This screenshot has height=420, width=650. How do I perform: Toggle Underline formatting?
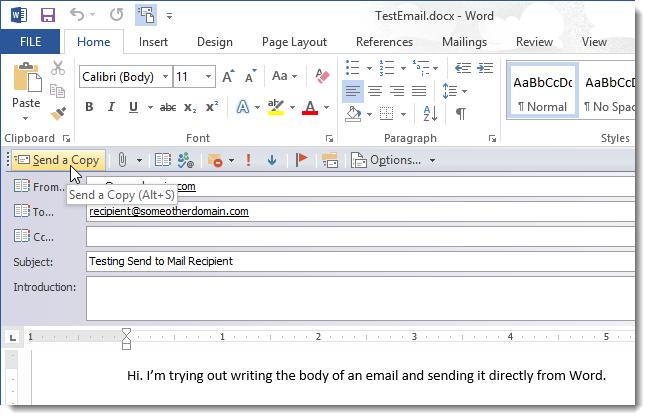[x=133, y=107]
